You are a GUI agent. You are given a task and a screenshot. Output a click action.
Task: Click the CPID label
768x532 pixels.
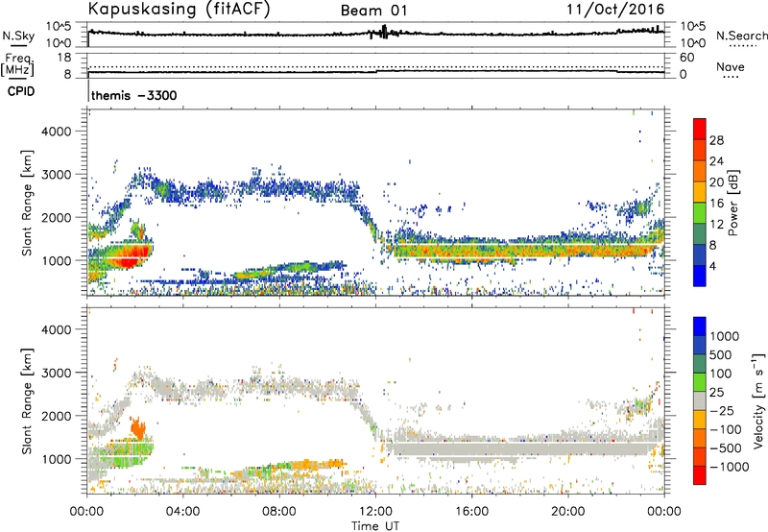point(21,91)
